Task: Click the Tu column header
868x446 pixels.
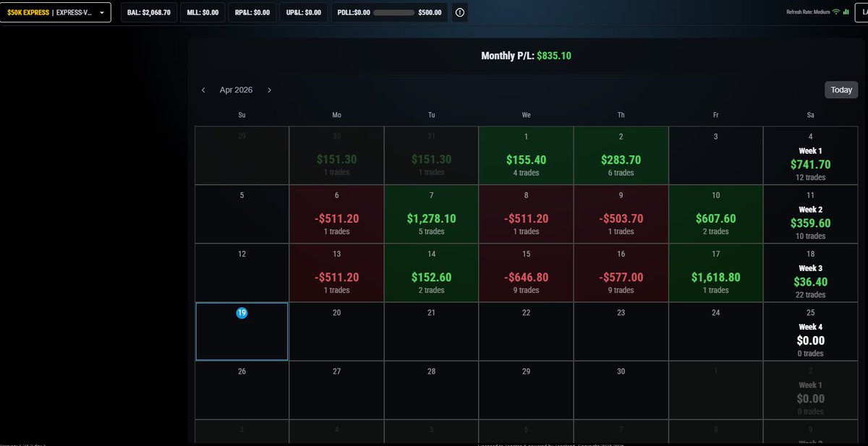Action: 431,115
